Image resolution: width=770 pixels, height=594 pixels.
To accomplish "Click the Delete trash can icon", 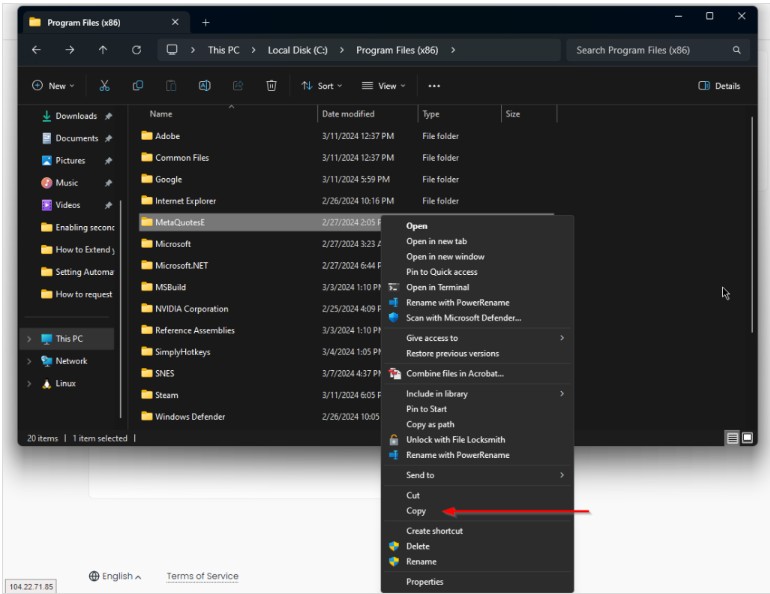I will 271,86.
